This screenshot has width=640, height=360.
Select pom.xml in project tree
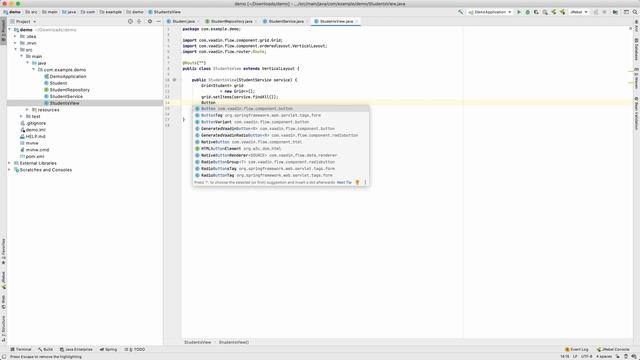[35, 156]
